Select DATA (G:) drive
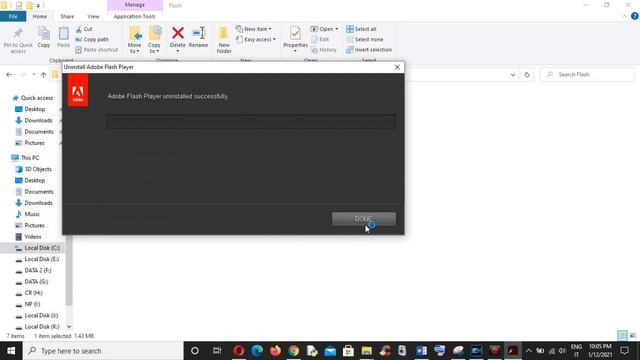Viewport: 640px width, 360px height. [32, 282]
